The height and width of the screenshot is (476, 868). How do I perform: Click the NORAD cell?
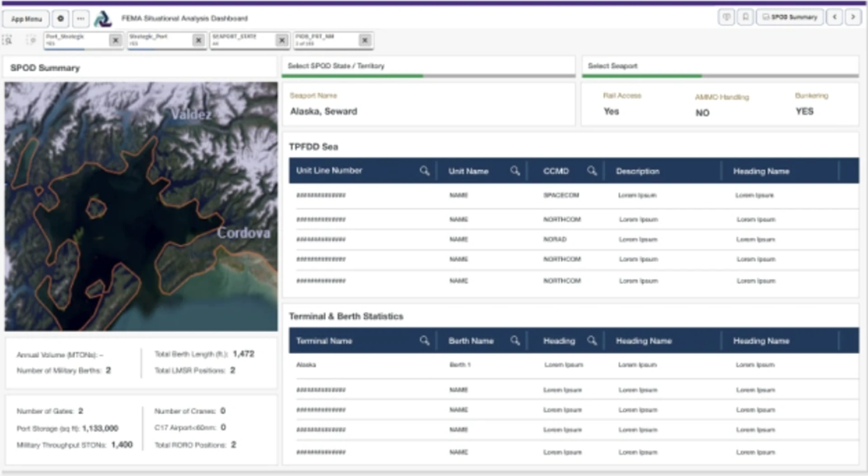point(555,239)
